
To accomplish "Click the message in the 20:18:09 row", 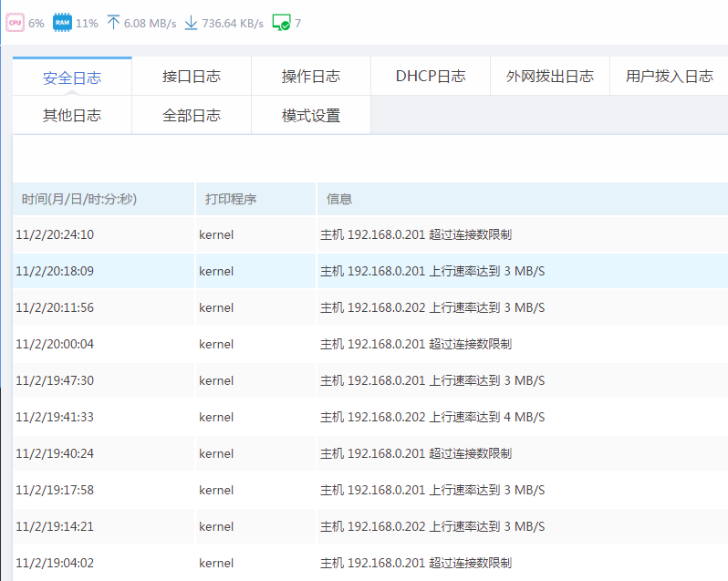I will (432, 271).
